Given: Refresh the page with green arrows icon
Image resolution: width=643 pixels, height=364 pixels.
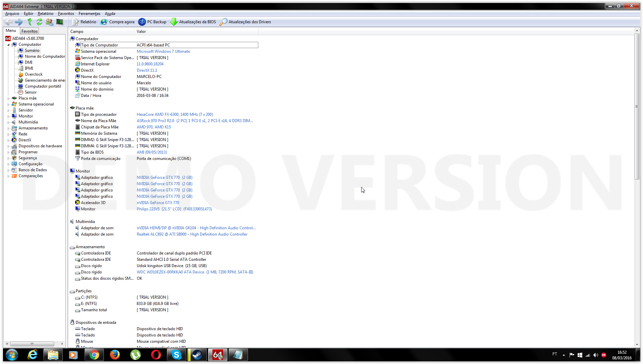Looking at the screenshot, I should pyautogui.click(x=39, y=22).
